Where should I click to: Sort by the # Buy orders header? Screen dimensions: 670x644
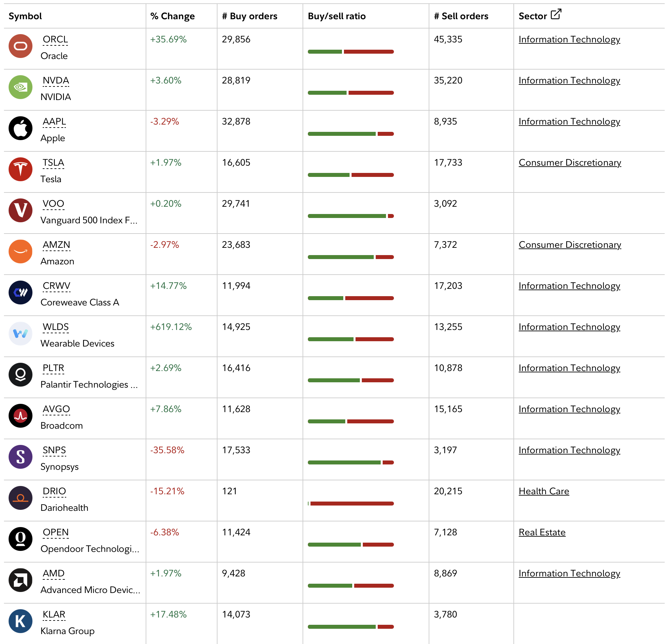coord(250,16)
